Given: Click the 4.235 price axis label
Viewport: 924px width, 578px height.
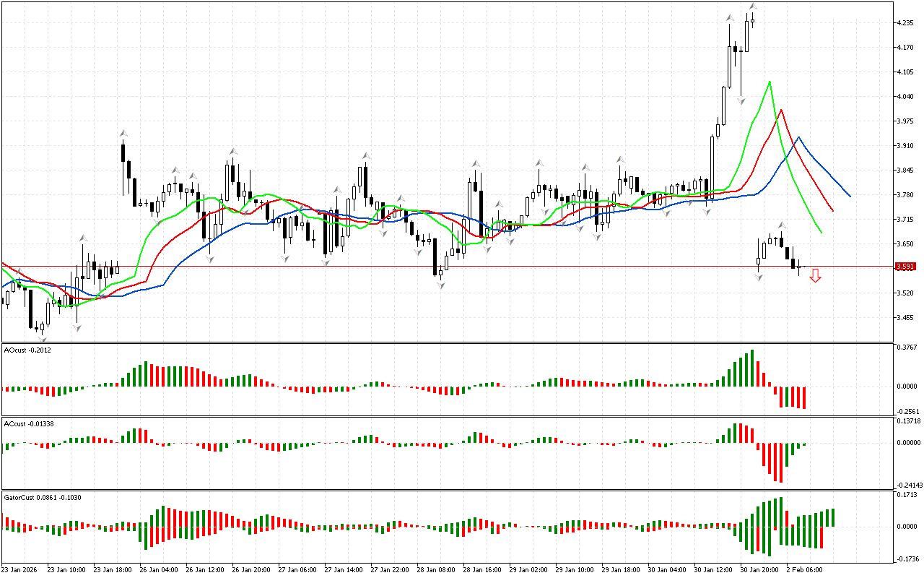Looking at the screenshot, I should [x=905, y=23].
